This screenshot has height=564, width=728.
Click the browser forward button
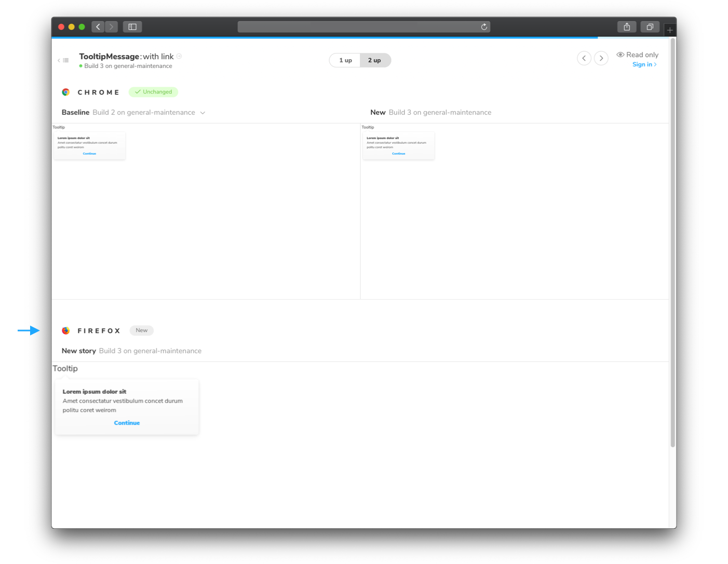coord(112,27)
